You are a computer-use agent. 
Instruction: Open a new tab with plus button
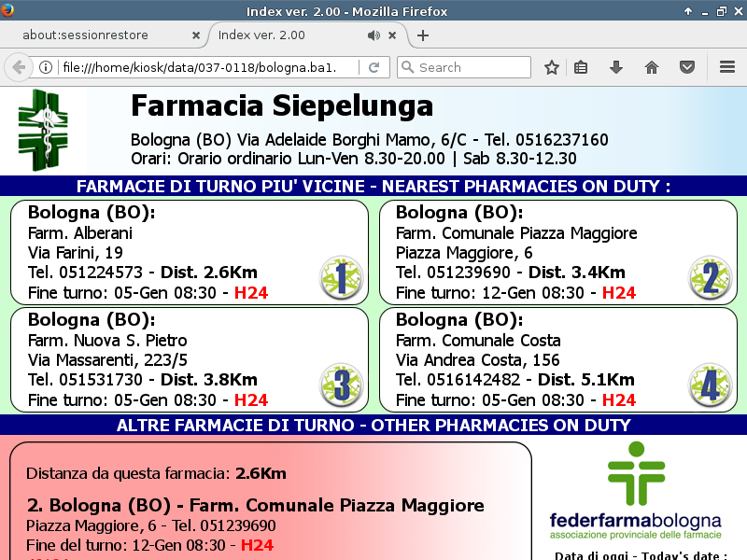click(423, 35)
